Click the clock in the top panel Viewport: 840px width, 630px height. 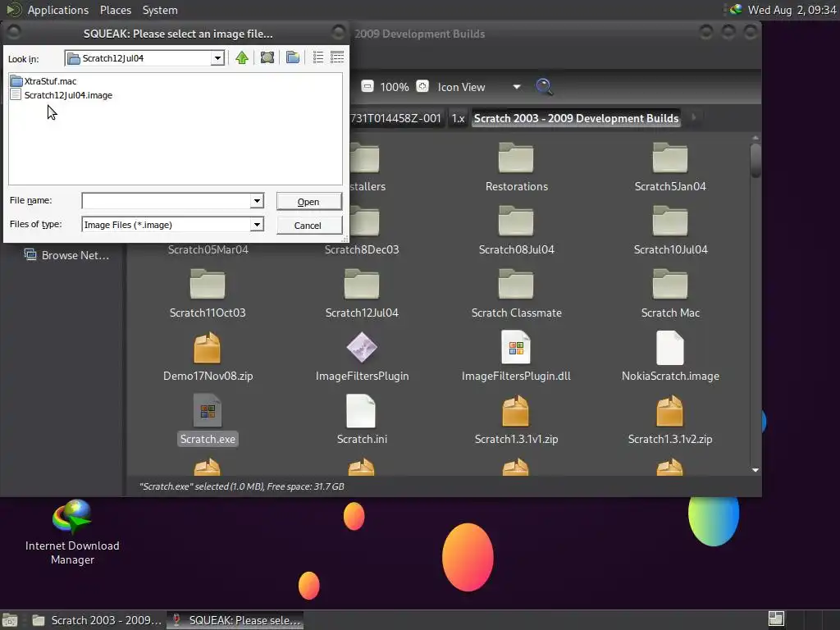tap(792, 10)
